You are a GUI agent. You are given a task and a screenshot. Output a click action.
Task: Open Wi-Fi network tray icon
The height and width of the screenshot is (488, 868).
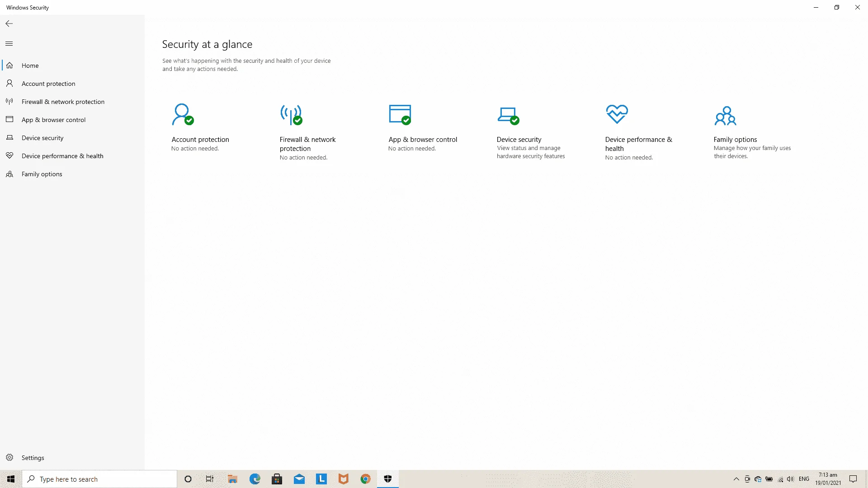coord(780,479)
